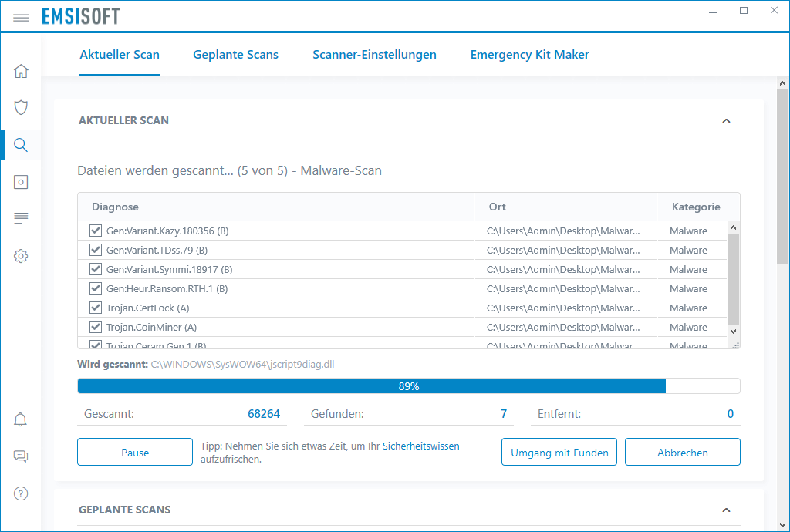Maximize the Emsisoft window

(744, 11)
